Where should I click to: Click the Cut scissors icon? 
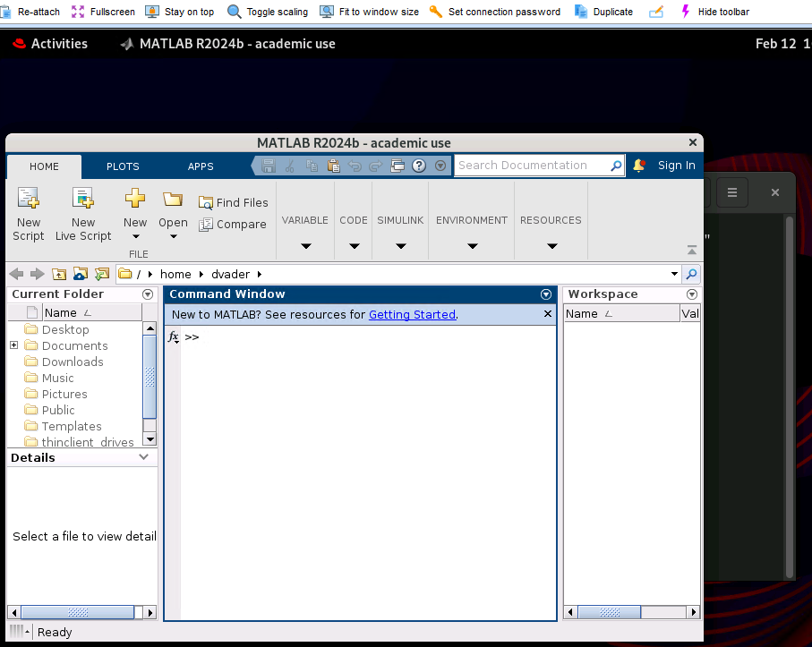tap(289, 166)
